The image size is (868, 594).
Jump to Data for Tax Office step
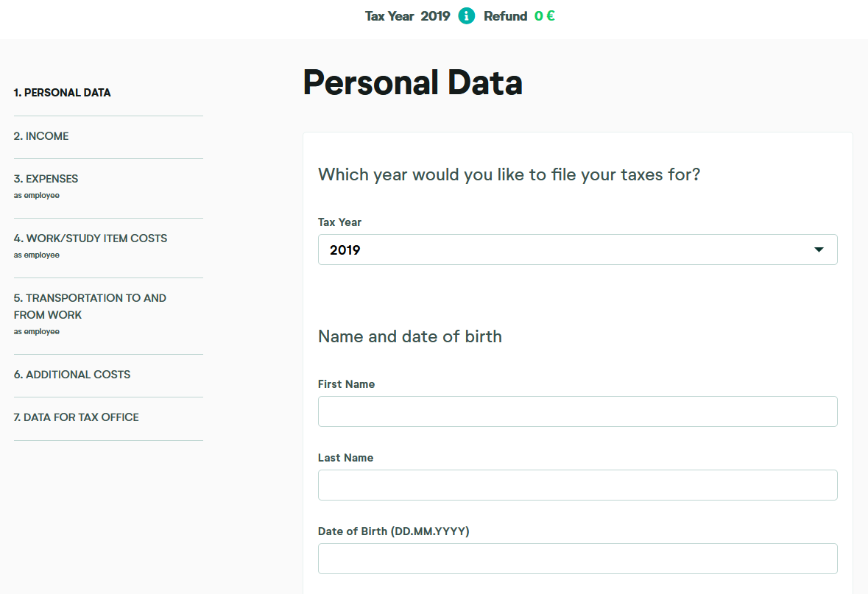(x=77, y=417)
